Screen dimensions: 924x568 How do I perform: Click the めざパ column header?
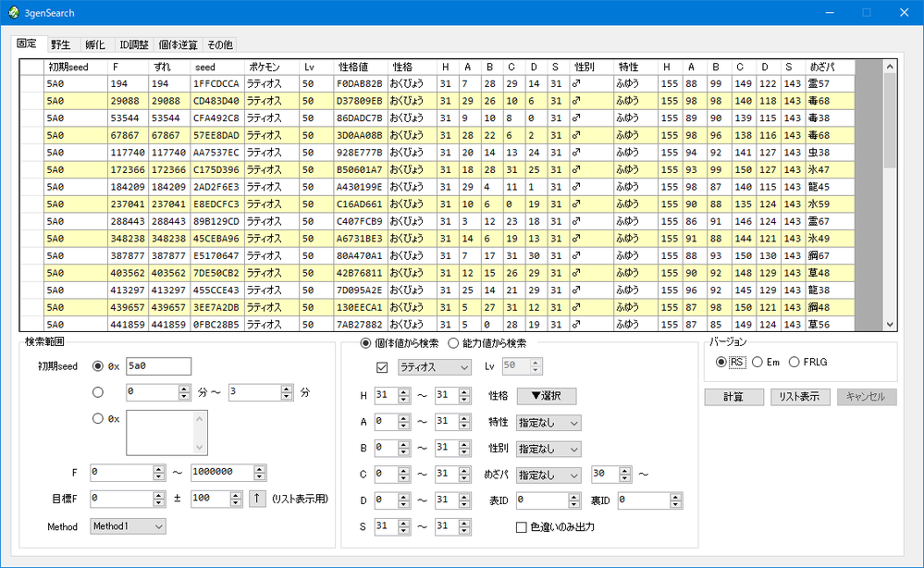(830, 68)
